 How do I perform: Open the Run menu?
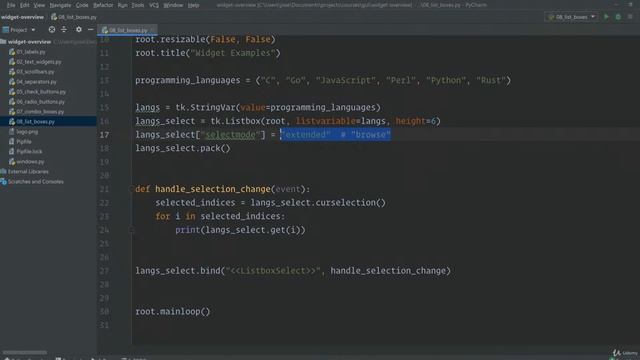[122, 5]
